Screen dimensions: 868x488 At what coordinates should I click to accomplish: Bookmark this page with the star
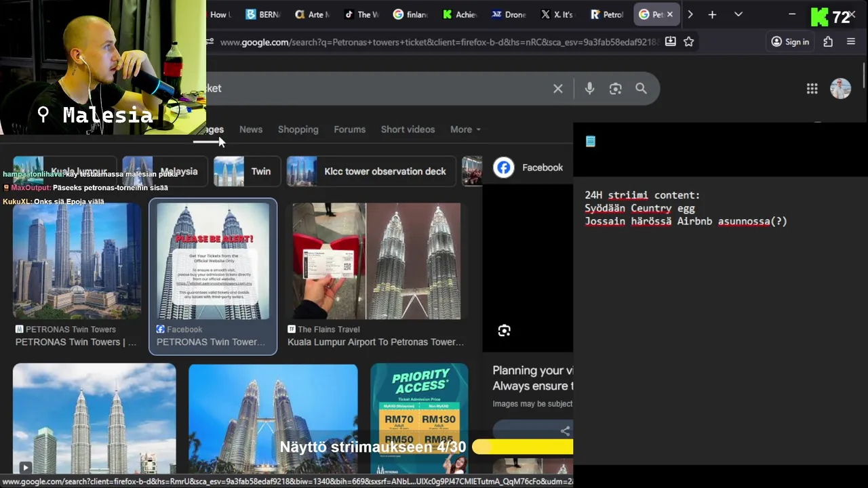[689, 42]
